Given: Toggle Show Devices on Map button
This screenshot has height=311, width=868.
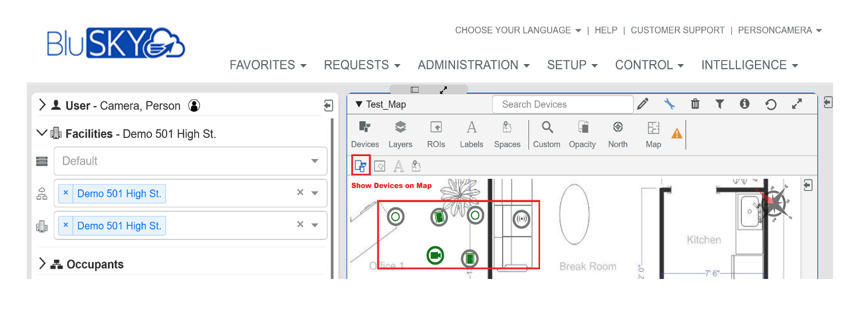Looking at the screenshot, I should click(361, 166).
